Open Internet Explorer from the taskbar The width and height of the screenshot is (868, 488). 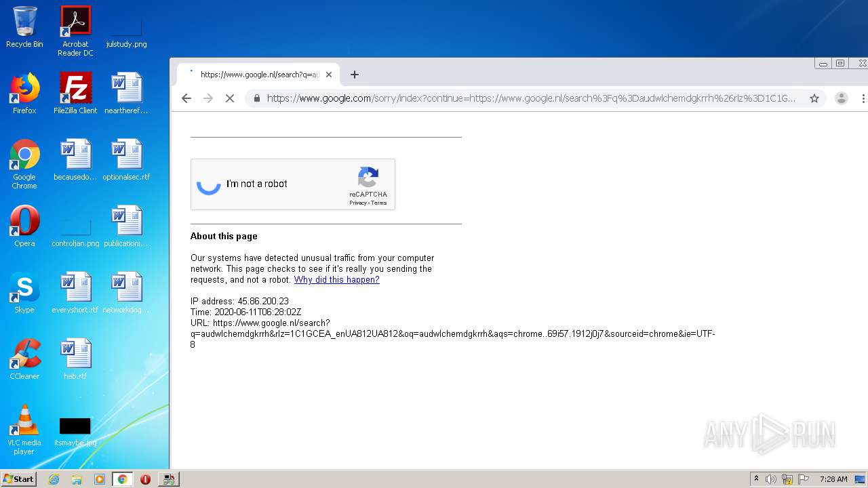click(54, 479)
